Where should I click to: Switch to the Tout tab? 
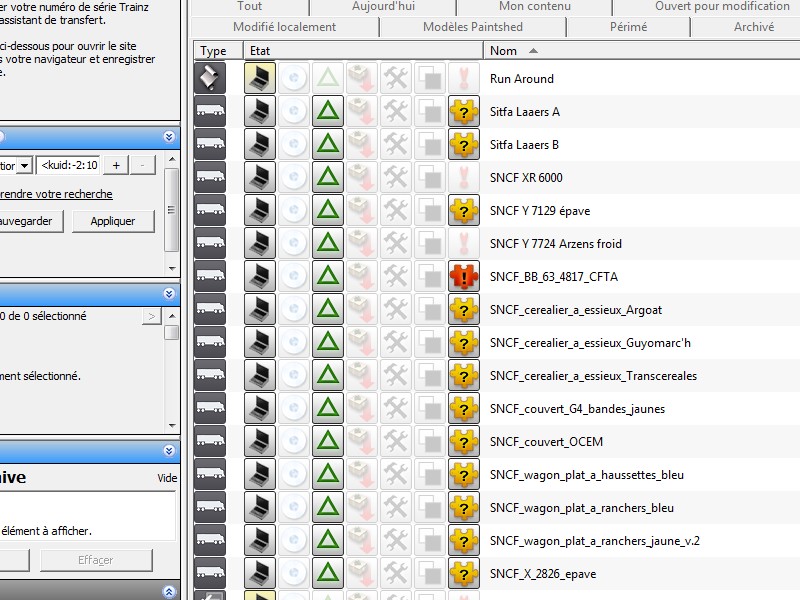coord(249,7)
